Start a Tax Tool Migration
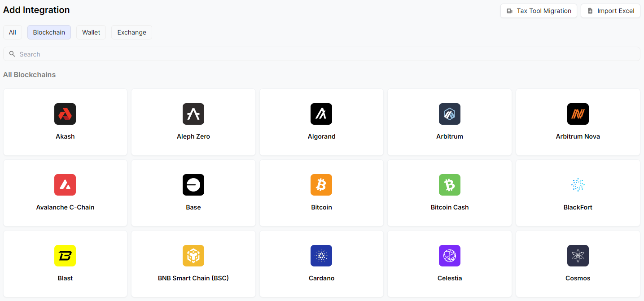644x301 pixels. pyautogui.click(x=538, y=10)
